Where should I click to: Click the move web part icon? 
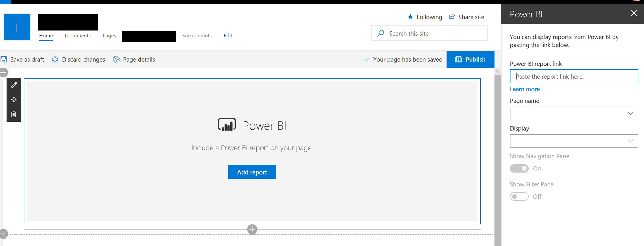[14, 99]
